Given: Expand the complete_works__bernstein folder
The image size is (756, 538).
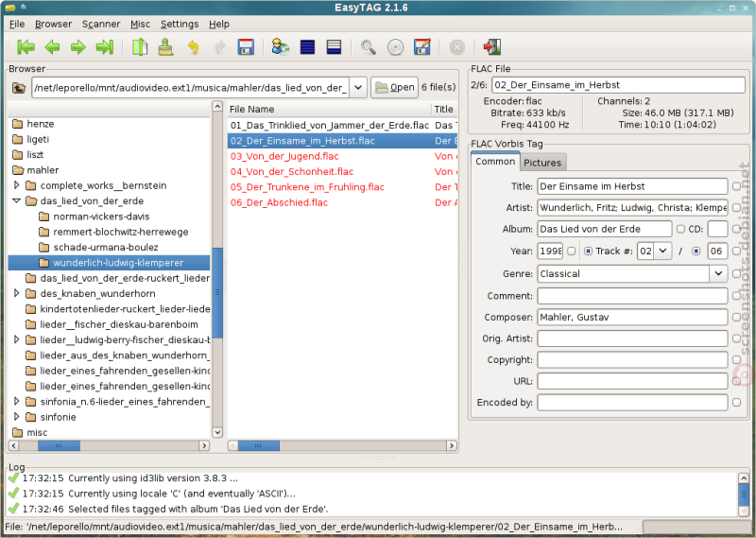Looking at the screenshot, I should [16, 185].
